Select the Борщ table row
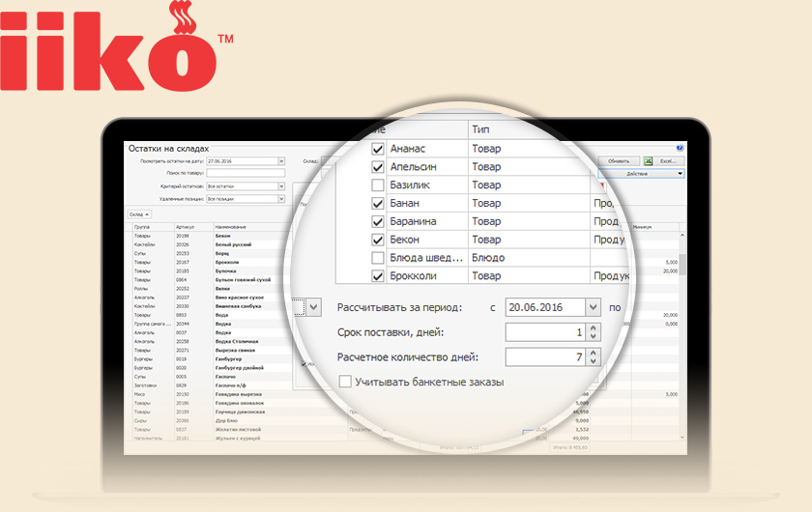Image resolution: width=812 pixels, height=512 pixels. [x=222, y=253]
